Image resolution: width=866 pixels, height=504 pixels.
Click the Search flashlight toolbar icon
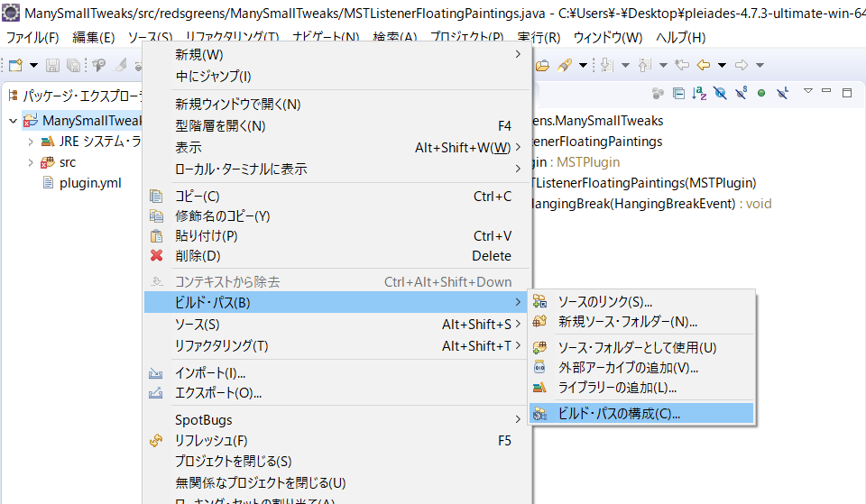565,65
